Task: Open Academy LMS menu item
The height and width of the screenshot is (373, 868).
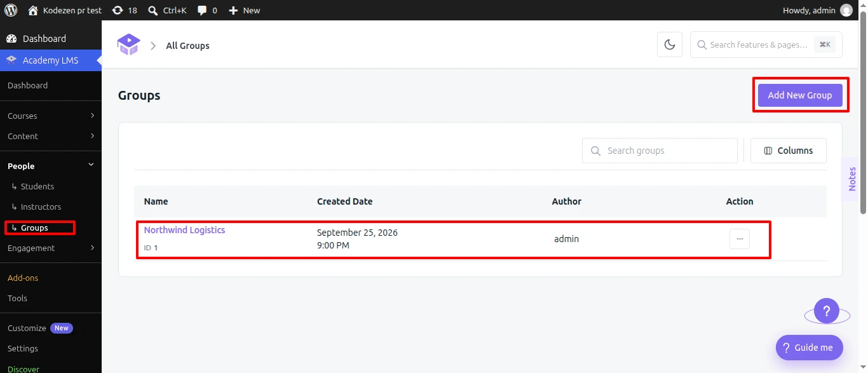Action: click(50, 60)
